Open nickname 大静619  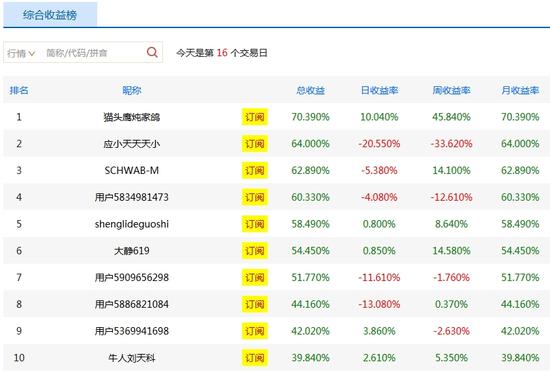click(x=132, y=251)
